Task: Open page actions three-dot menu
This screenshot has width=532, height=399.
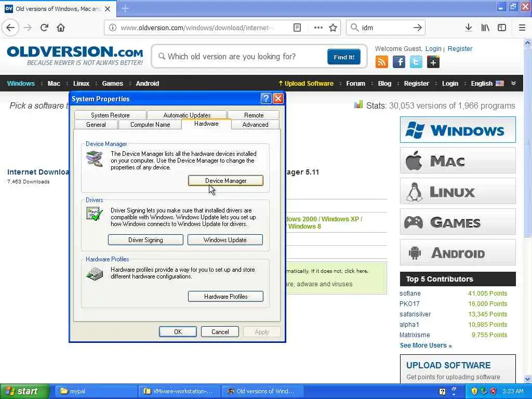Action: 318,28
